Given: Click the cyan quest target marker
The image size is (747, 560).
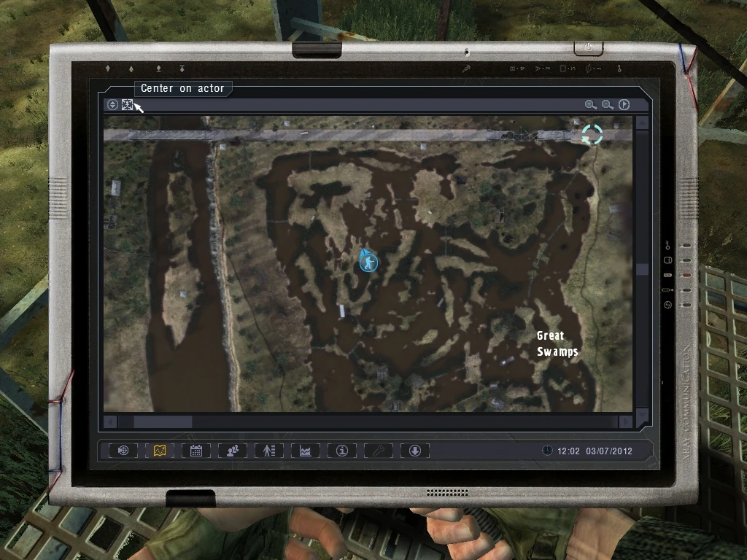Looking at the screenshot, I should point(592,134).
